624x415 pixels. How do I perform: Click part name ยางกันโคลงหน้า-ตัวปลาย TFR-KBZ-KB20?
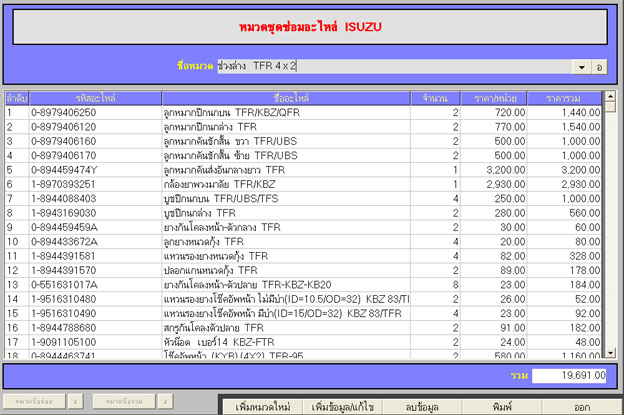point(247,284)
